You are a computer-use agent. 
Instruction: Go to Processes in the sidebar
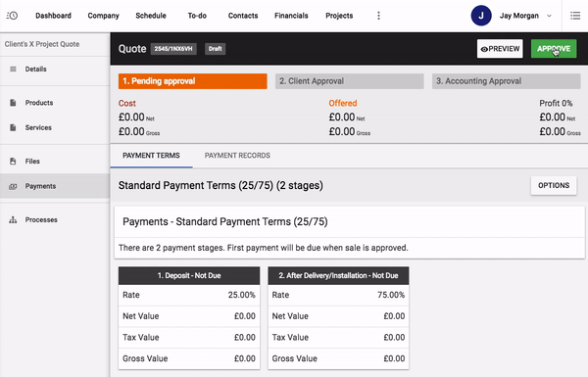coord(55,219)
